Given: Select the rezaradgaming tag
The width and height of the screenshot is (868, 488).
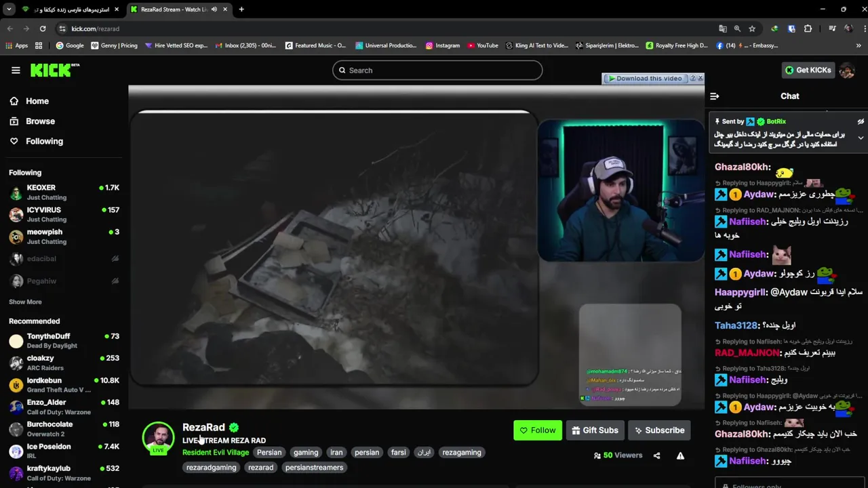Looking at the screenshot, I should pyautogui.click(x=212, y=467).
